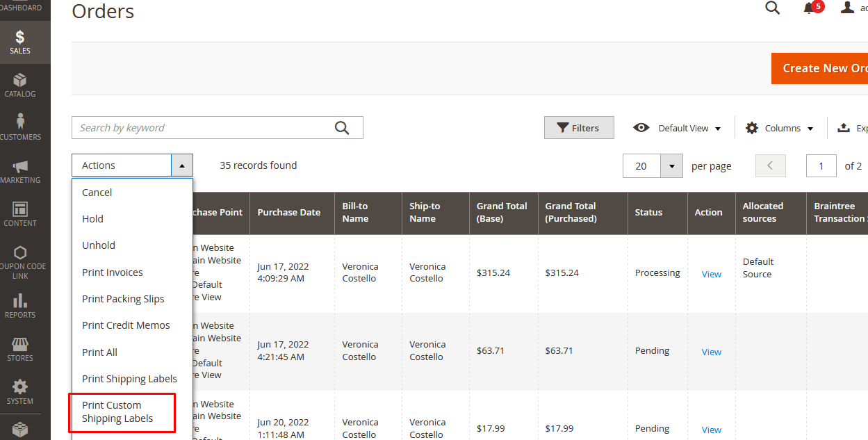Click the Search by keyword field

click(202, 128)
